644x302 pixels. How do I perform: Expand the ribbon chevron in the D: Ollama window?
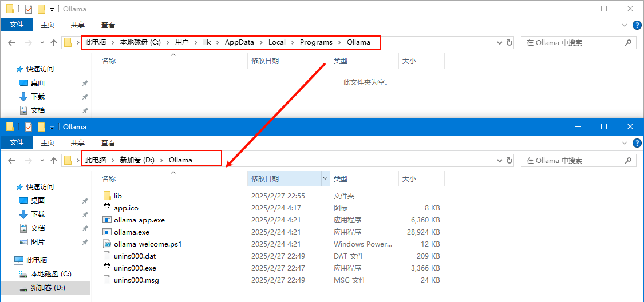pos(625,143)
